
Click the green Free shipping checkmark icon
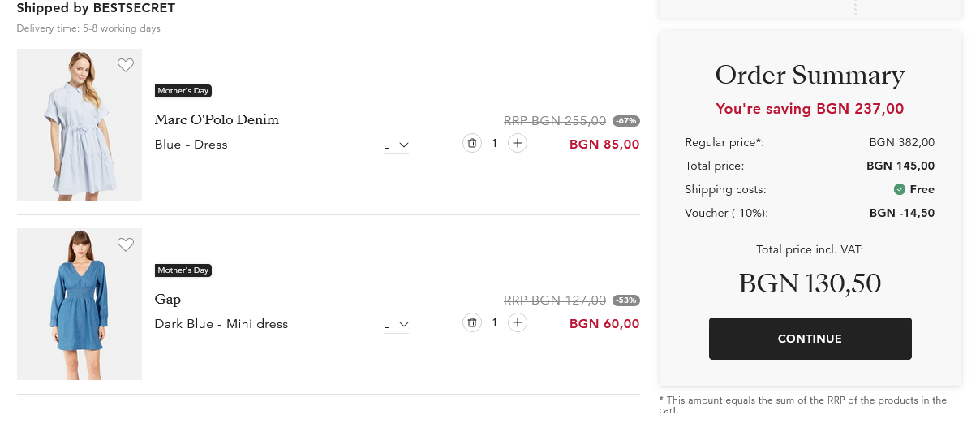tap(899, 189)
